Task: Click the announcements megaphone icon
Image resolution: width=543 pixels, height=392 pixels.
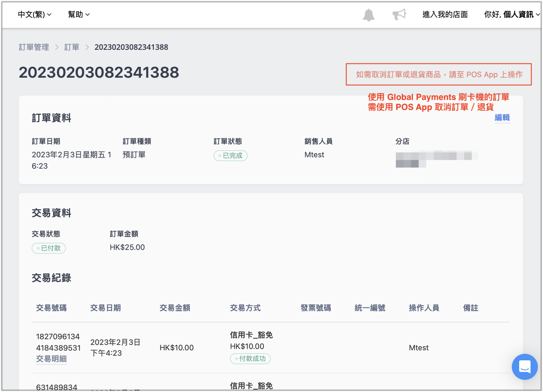Action: click(399, 14)
